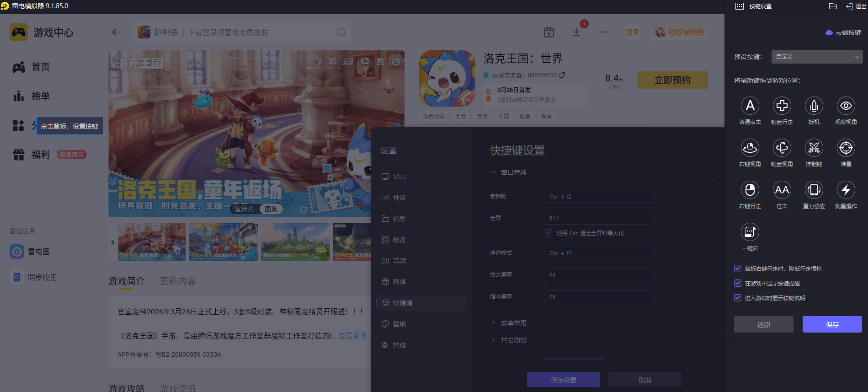Click the 退出 exit button
Screen dimensions: 868x392
[856, 6]
